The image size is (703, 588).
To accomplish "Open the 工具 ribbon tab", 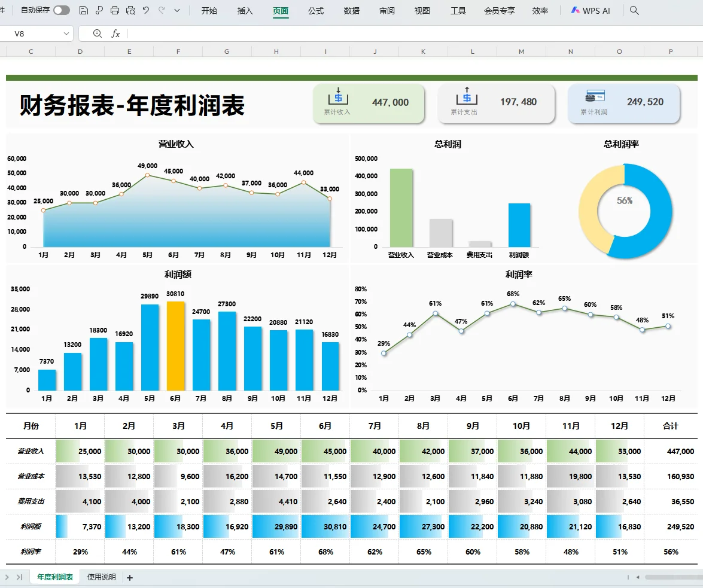I will pos(458,11).
